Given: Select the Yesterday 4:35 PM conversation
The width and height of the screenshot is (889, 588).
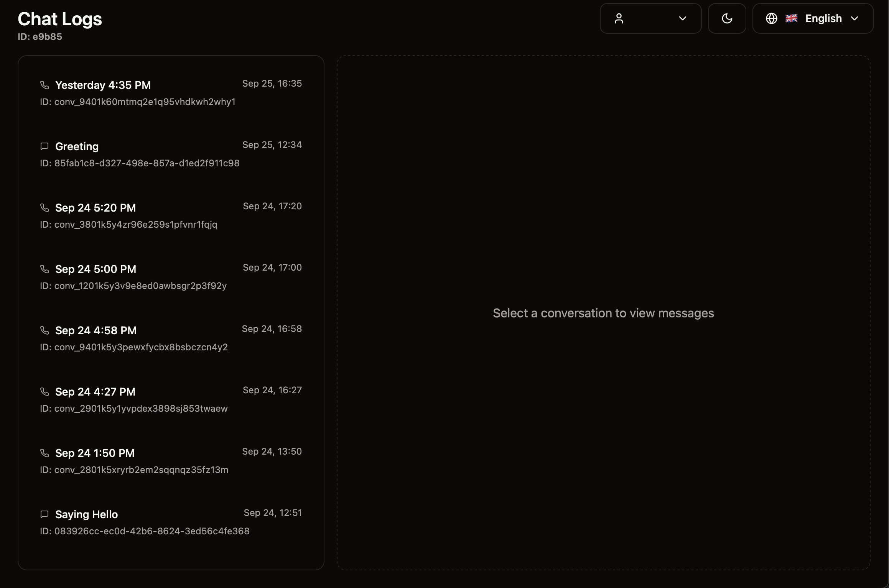Looking at the screenshot, I should [x=171, y=93].
